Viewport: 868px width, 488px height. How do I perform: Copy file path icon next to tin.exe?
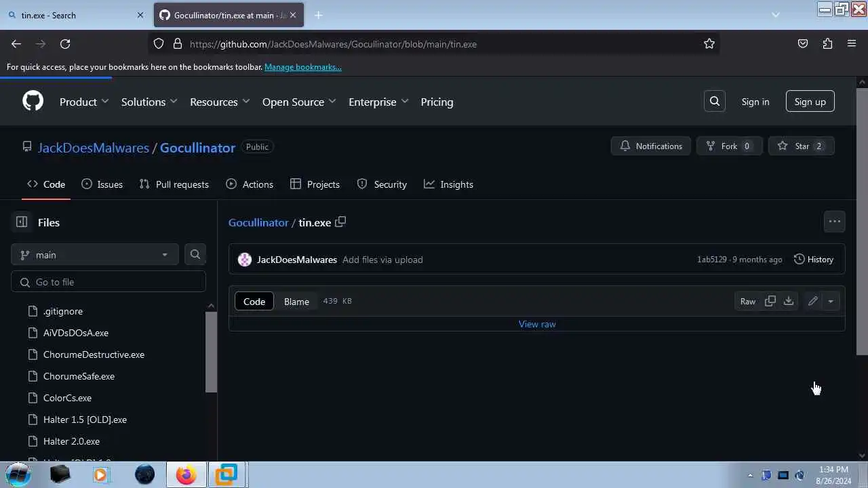pos(340,222)
